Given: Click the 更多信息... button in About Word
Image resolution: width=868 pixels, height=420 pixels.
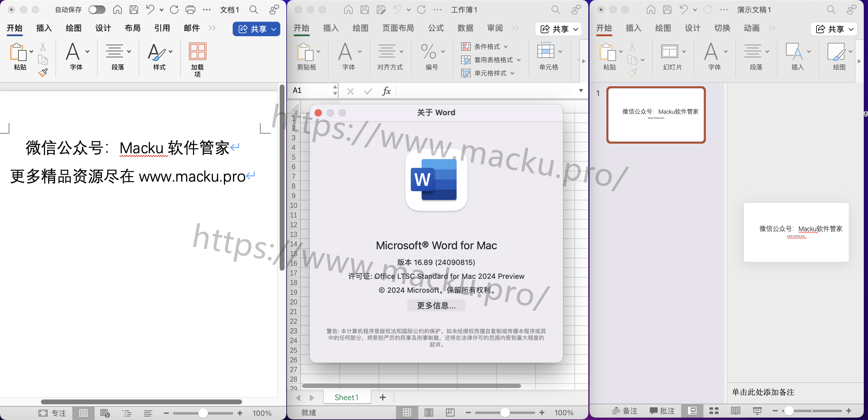Looking at the screenshot, I should [436, 305].
